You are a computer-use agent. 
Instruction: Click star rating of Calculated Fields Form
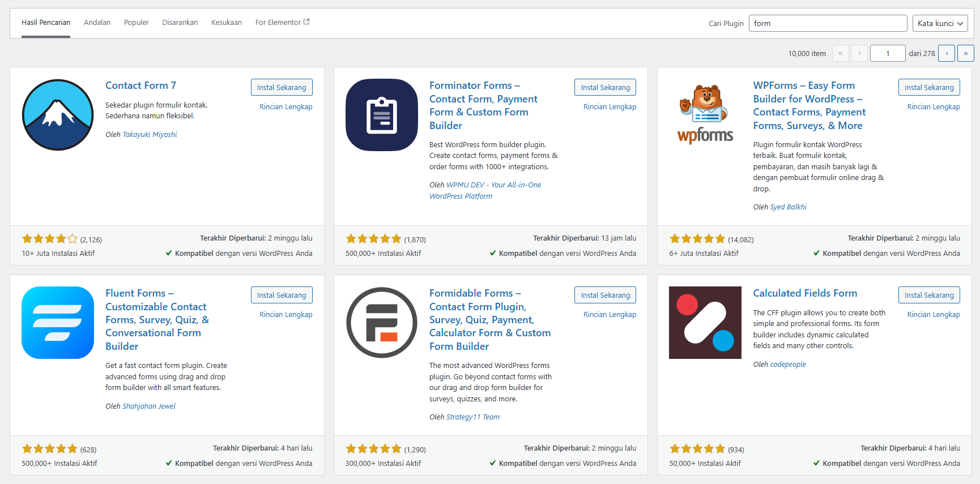[x=697, y=449]
